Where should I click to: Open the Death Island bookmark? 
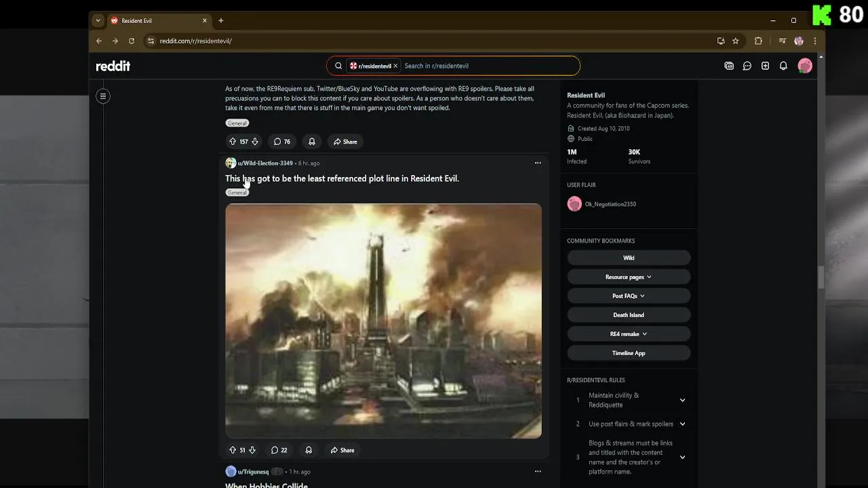629,315
